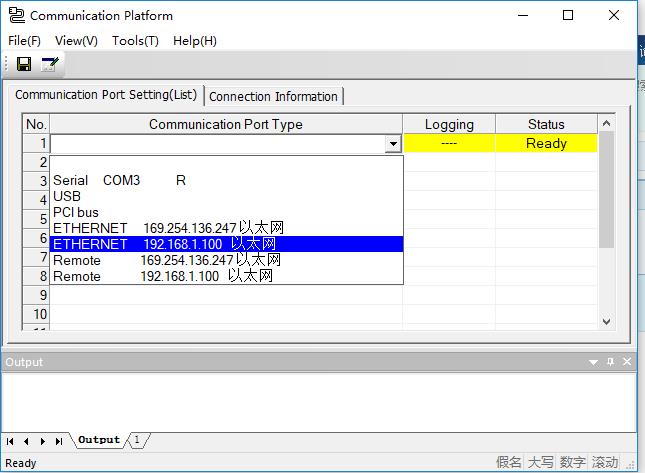
Task: Jump to last output tab arrow
Action: [59, 441]
